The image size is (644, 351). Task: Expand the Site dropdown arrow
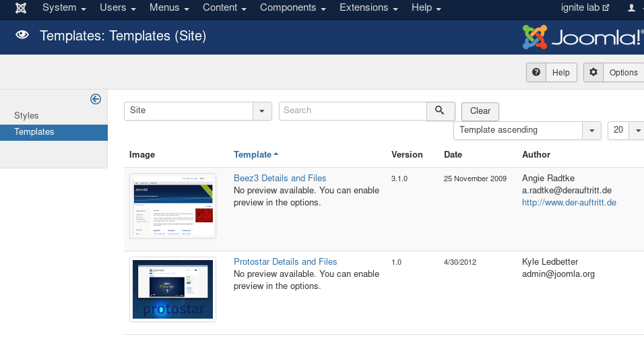pyautogui.click(x=262, y=111)
